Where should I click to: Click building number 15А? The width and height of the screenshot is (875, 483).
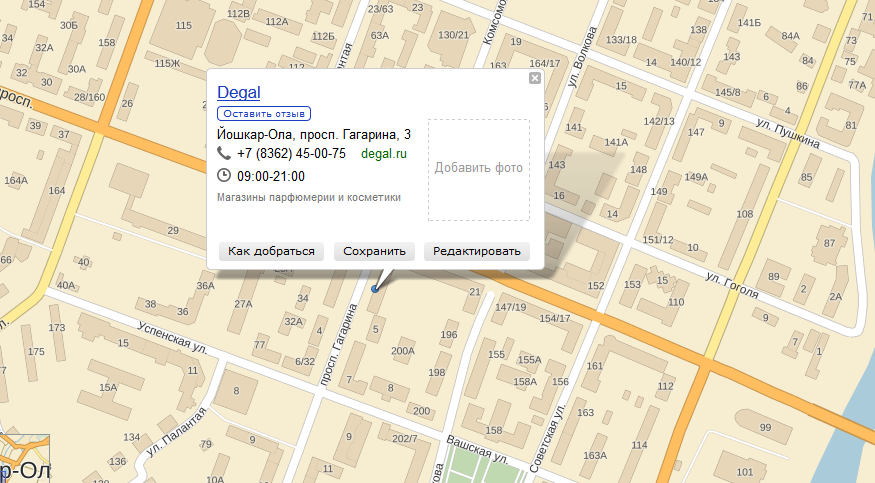click(108, 387)
